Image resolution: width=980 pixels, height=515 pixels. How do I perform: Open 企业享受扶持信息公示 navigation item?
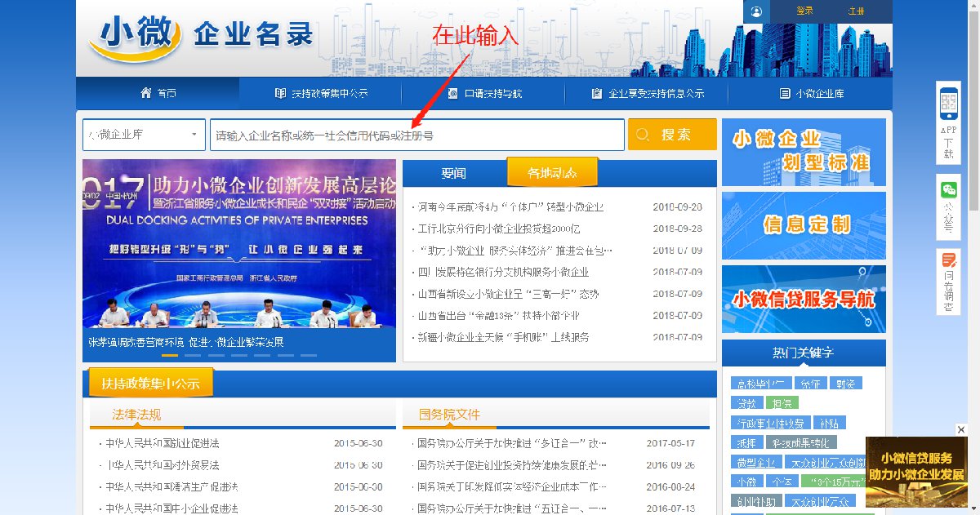647,93
